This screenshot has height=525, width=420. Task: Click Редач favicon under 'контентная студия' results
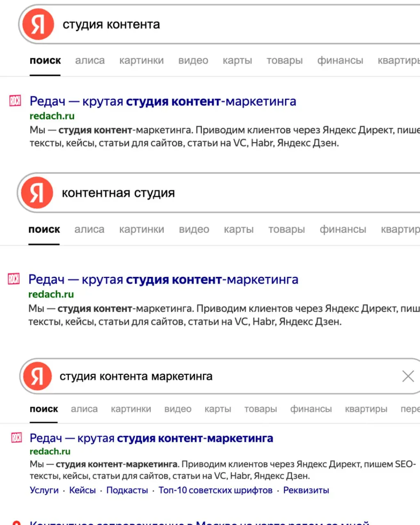tap(14, 279)
